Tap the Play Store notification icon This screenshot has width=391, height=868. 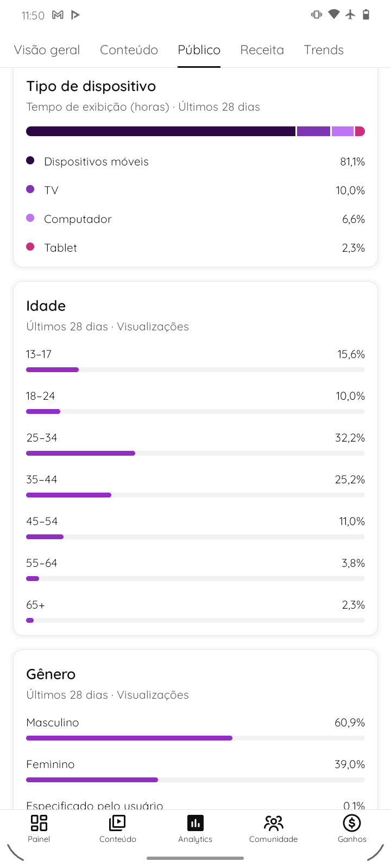pyautogui.click(x=75, y=15)
